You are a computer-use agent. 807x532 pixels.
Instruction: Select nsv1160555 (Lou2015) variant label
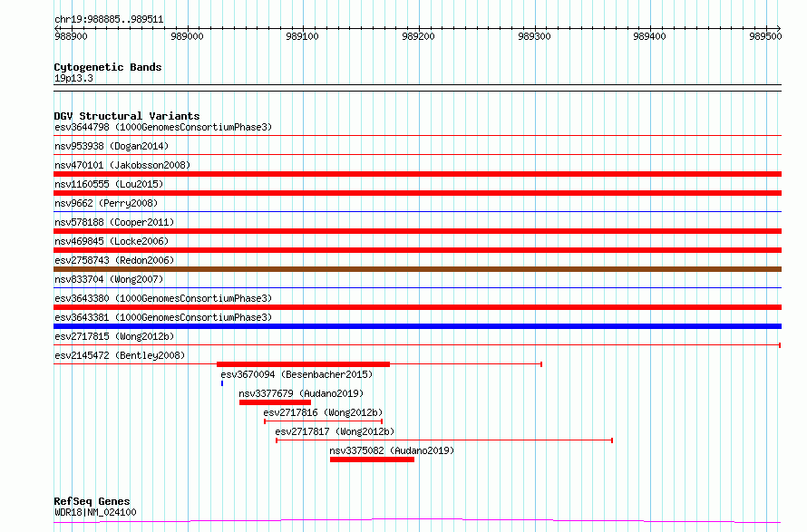[x=109, y=184]
